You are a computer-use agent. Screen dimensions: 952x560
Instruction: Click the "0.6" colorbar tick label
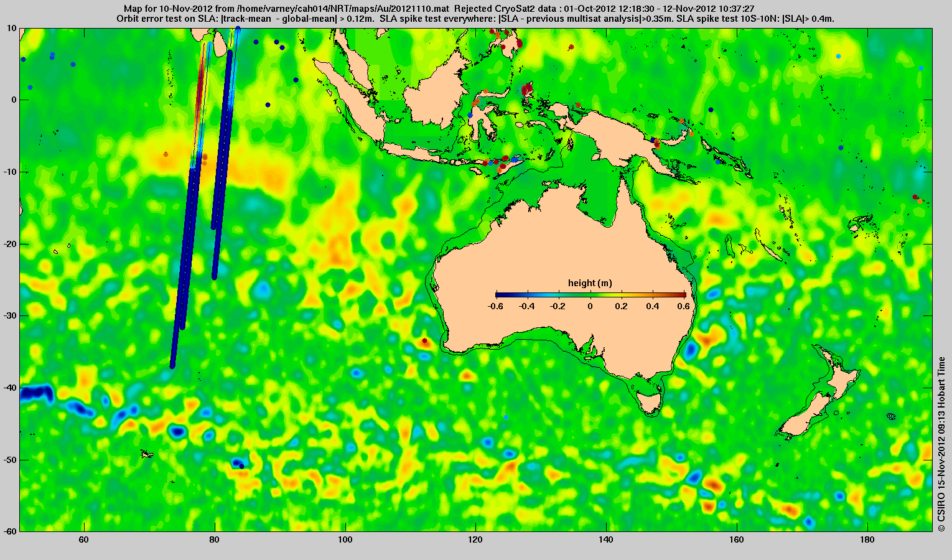pos(685,306)
